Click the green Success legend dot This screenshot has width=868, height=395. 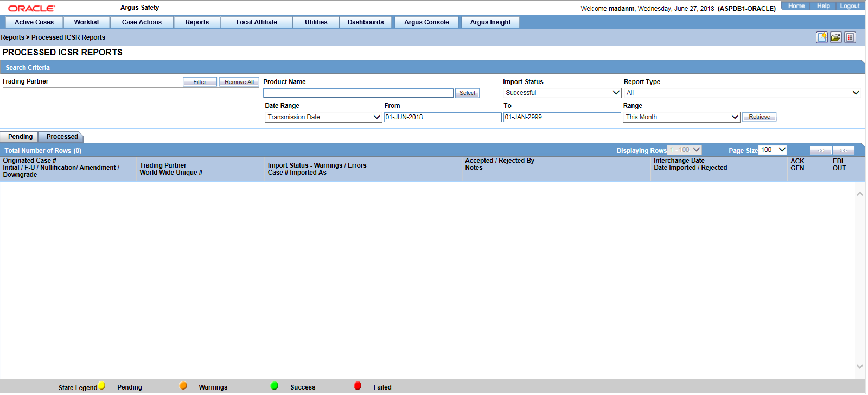click(275, 386)
